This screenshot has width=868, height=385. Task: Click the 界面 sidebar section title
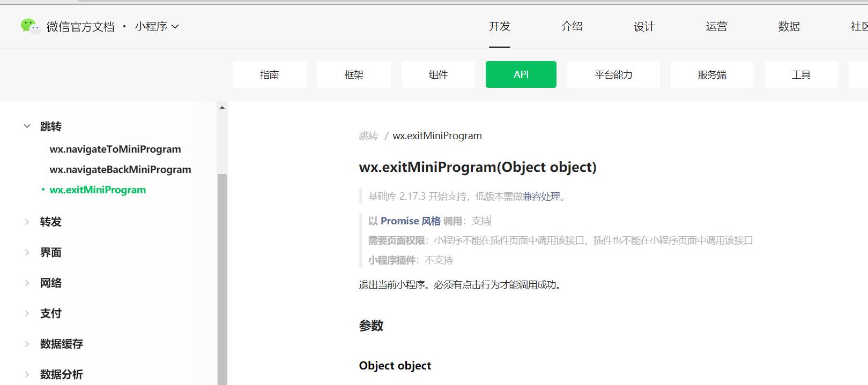tap(51, 252)
